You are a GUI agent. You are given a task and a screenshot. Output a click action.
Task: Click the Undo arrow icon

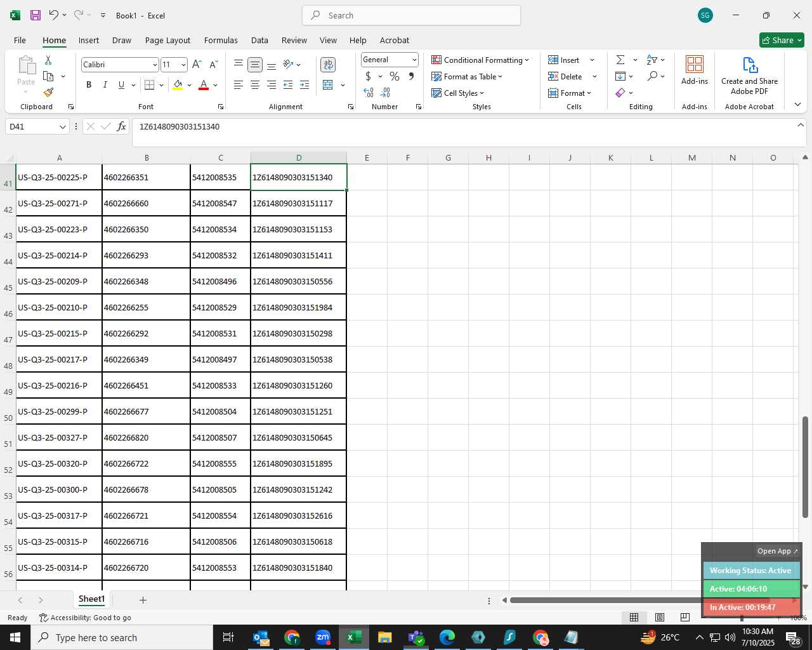pos(54,15)
